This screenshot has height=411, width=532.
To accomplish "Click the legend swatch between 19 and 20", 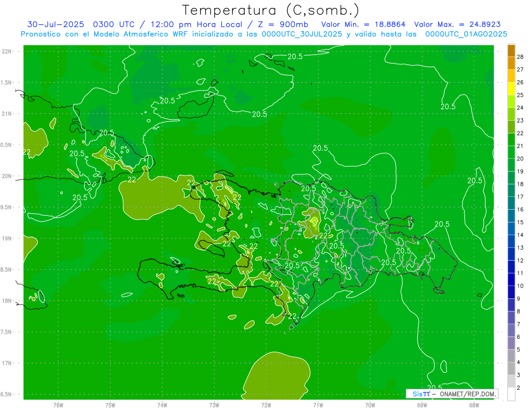I will [511, 165].
